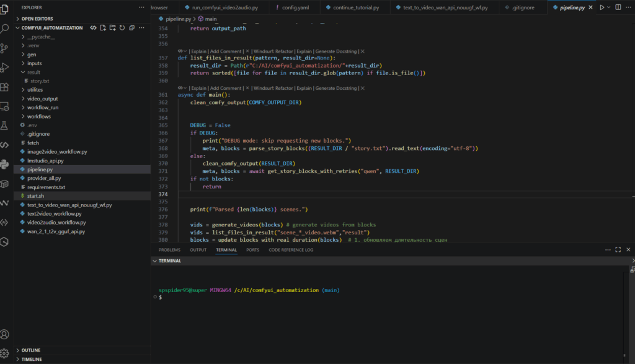Open start.sh in the file explorer

pos(35,196)
